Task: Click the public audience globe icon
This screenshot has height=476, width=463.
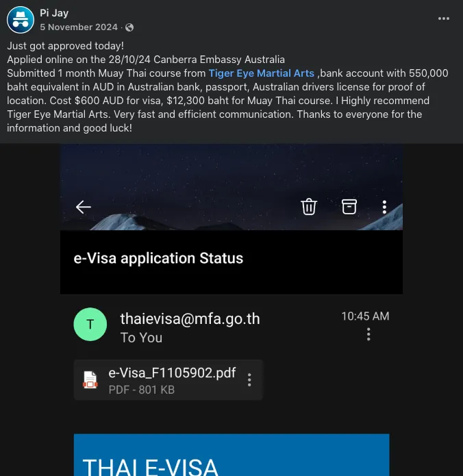Action: tap(129, 27)
